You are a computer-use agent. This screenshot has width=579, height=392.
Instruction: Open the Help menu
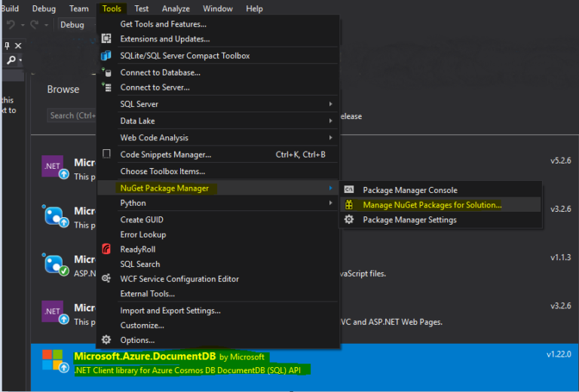[254, 8]
